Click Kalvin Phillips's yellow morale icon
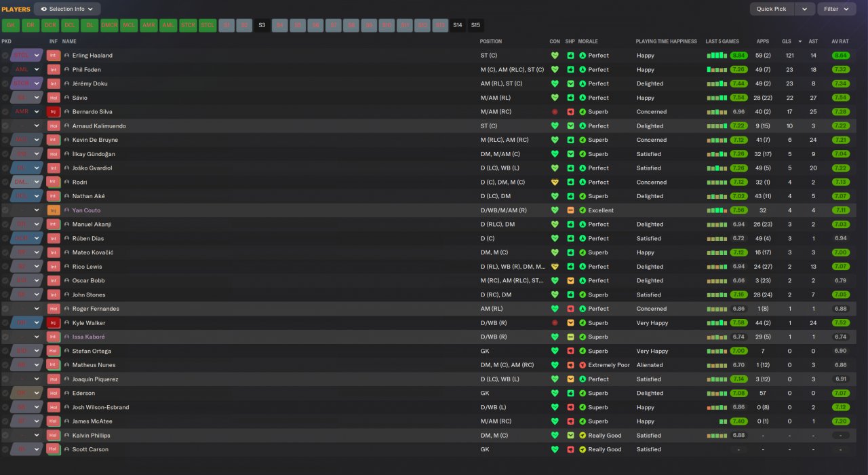Viewport: 868px width, 475px height. (583, 436)
